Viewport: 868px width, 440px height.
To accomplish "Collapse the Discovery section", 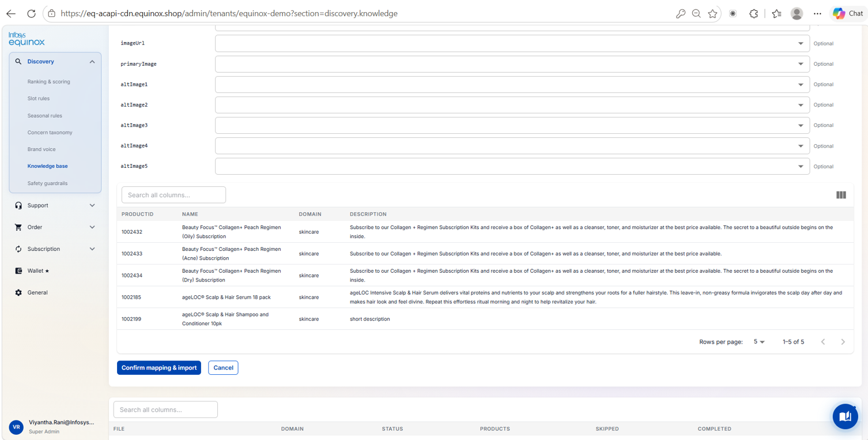I will (x=92, y=62).
